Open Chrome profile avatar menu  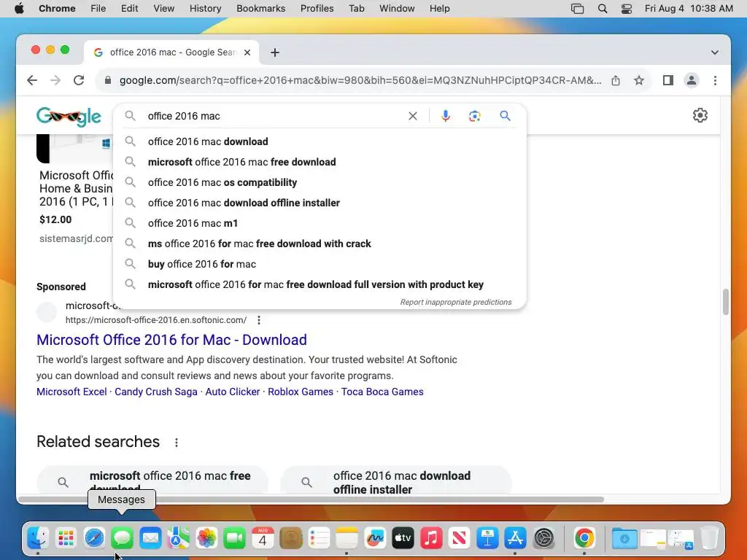point(692,80)
